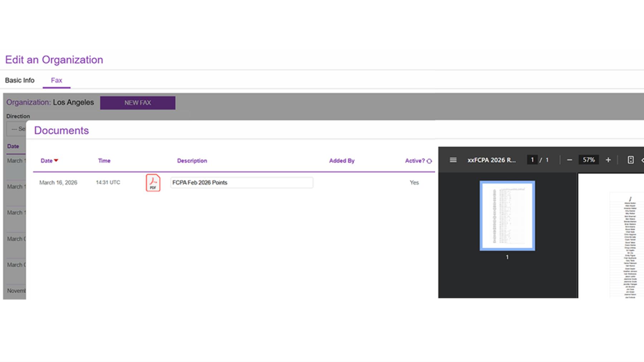
Task: Click the Active? column header
Action: pyautogui.click(x=415, y=161)
